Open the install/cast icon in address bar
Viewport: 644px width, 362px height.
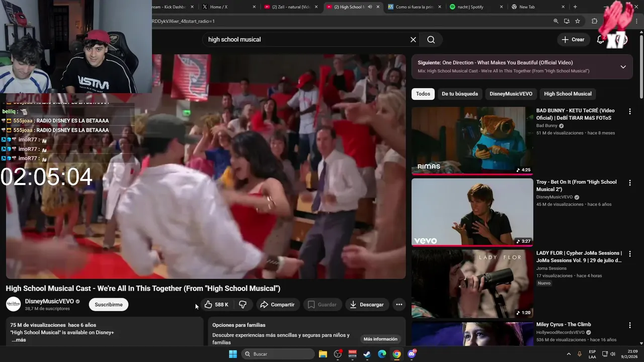(567, 21)
